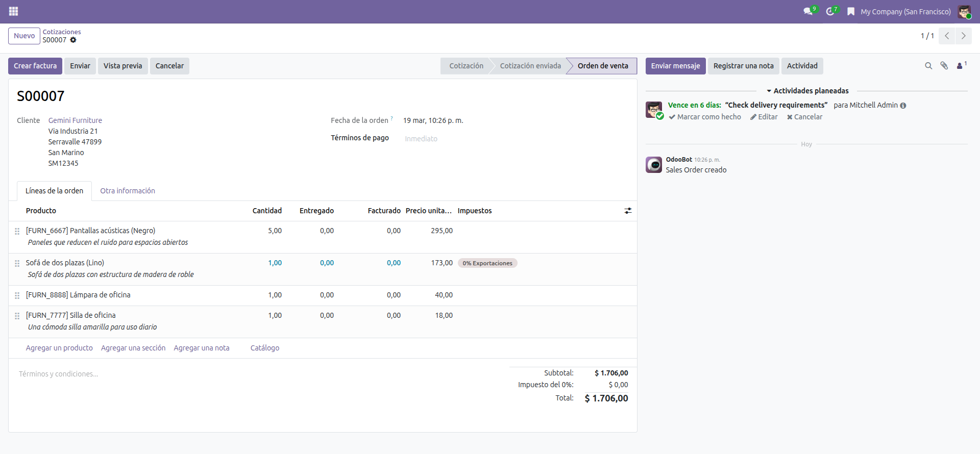Click the paperclip attachments icon
This screenshot has width=980, height=454.
pyautogui.click(x=944, y=66)
